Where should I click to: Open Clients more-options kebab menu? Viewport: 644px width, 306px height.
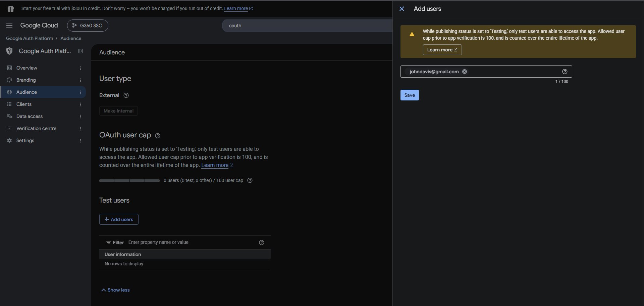pos(80,104)
